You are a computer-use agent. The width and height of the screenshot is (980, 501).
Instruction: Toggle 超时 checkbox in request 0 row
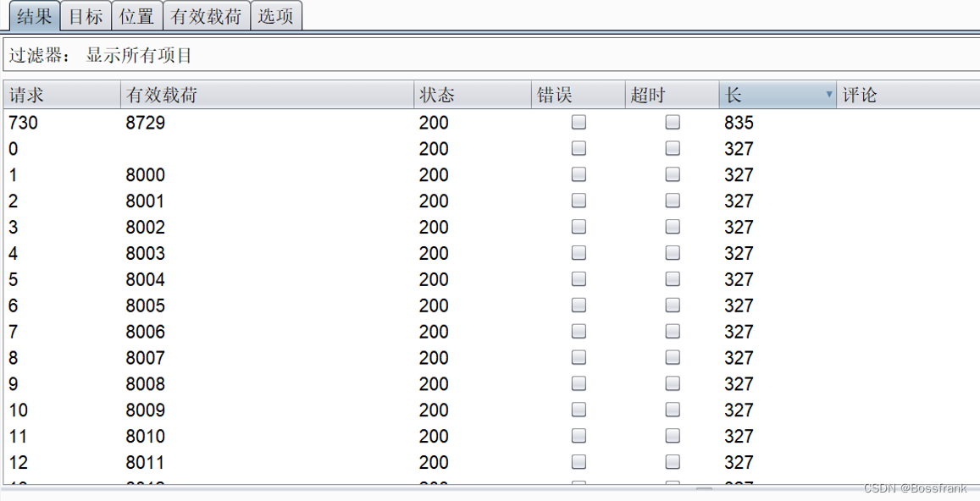coord(673,149)
